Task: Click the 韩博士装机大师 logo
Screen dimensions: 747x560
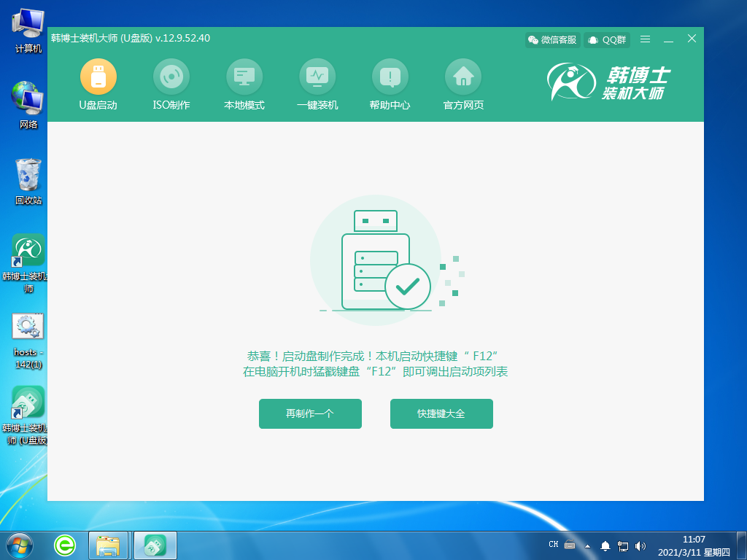Action: [x=618, y=82]
